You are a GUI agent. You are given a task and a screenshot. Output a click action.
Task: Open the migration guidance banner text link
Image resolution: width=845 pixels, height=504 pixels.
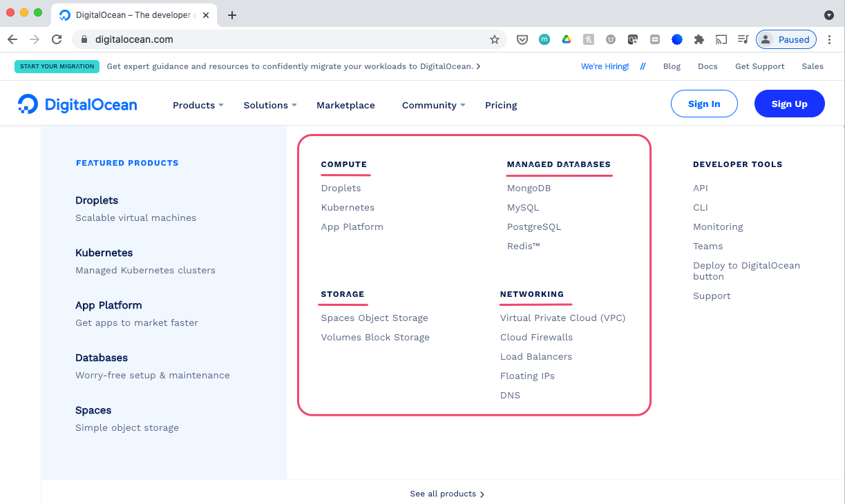click(294, 66)
